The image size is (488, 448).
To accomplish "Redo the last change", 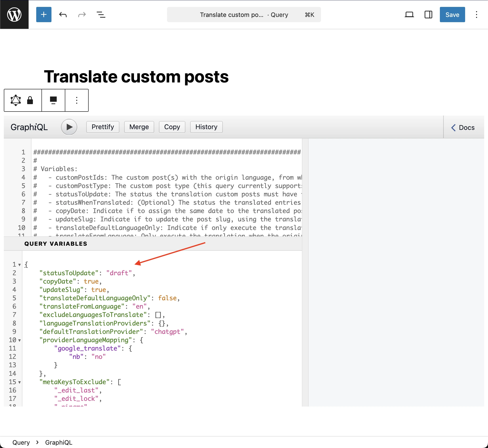I will click(82, 15).
